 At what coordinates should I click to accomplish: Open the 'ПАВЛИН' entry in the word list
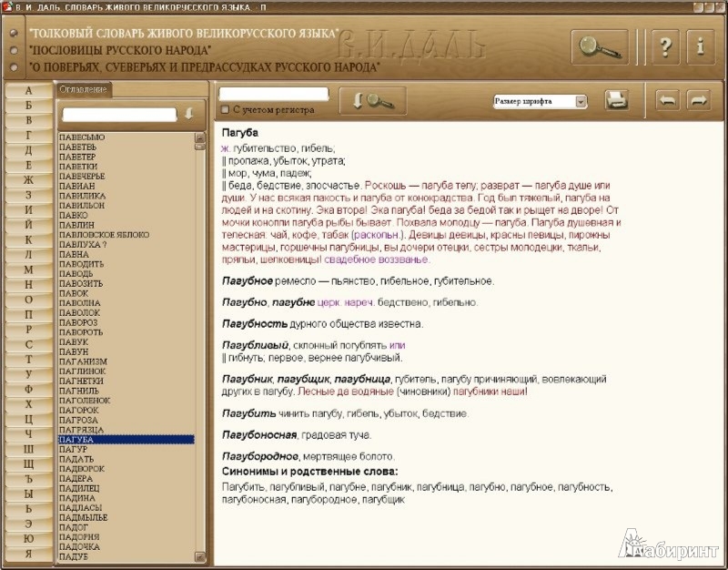pyautogui.click(x=76, y=224)
